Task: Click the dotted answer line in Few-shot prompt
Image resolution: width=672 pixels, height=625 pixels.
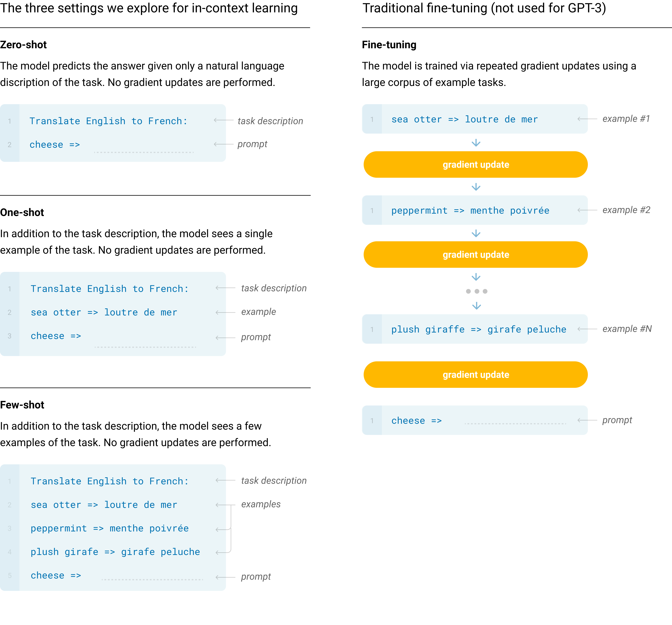Action: pos(152,579)
